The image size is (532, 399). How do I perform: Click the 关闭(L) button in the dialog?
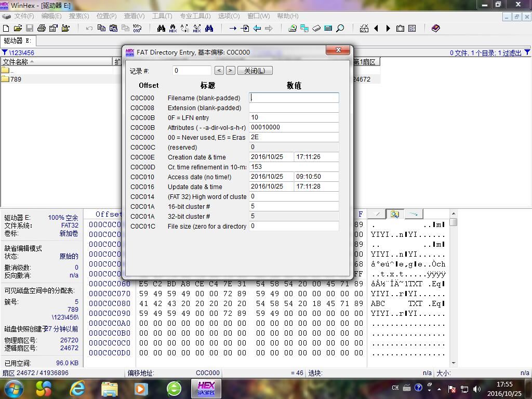coord(255,71)
